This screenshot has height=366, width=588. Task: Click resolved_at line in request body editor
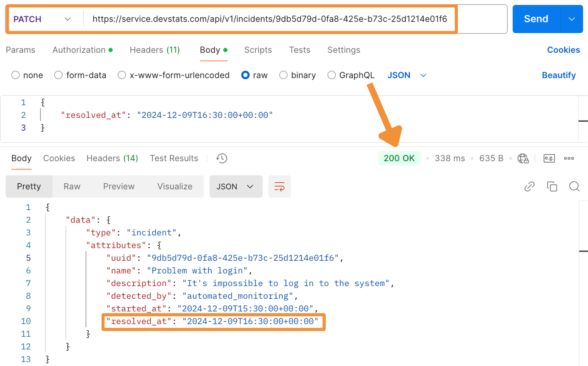pyautogui.click(x=167, y=115)
